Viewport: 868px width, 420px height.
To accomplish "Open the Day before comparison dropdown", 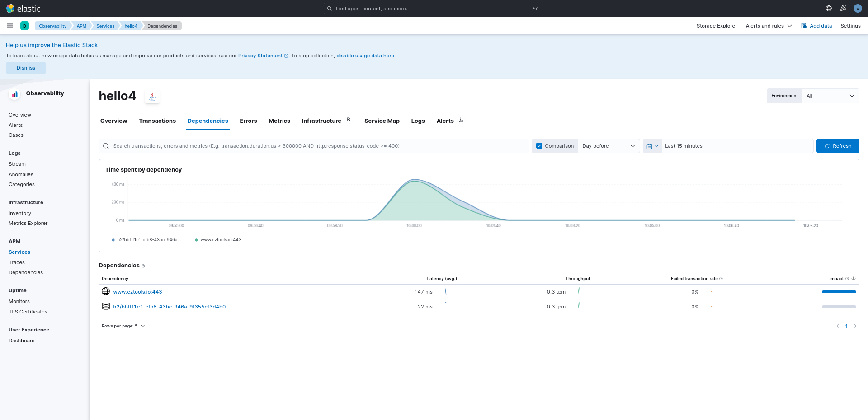I will [609, 146].
